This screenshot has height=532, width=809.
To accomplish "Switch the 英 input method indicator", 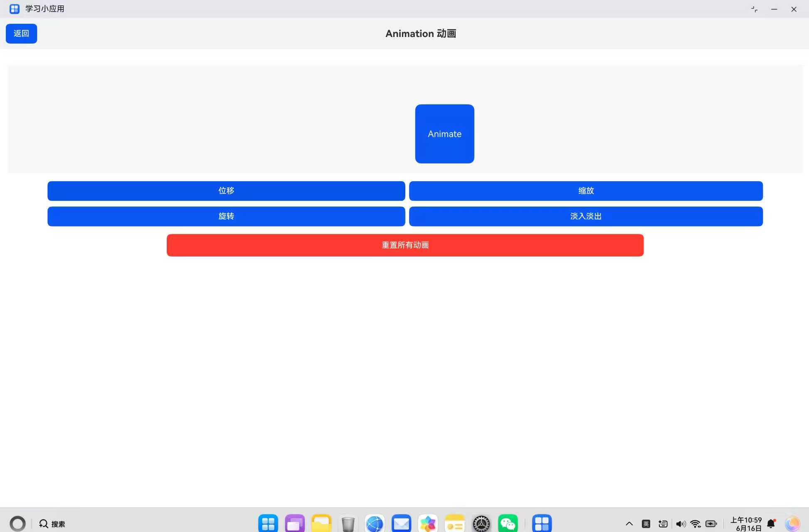I will pos(646,524).
